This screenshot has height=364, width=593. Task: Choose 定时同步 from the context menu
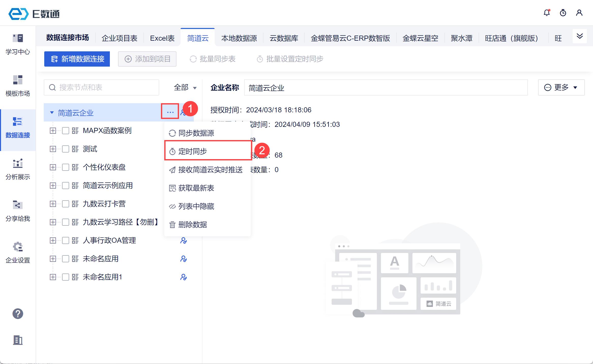click(192, 151)
